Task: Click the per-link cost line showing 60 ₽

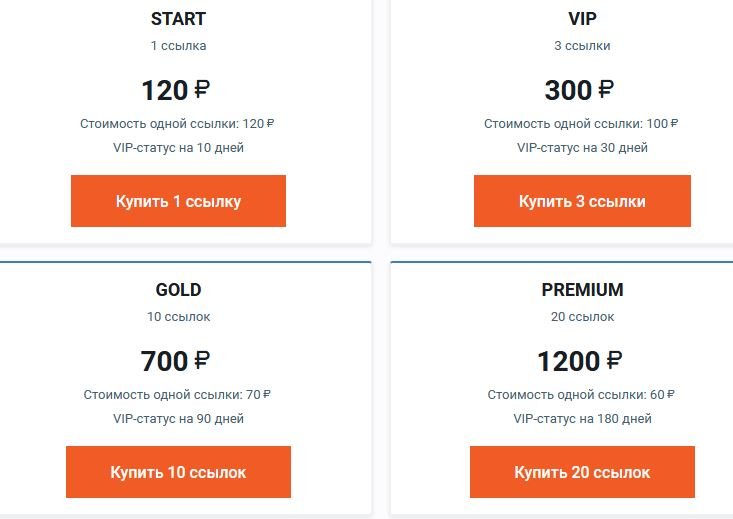Action: coord(581,395)
